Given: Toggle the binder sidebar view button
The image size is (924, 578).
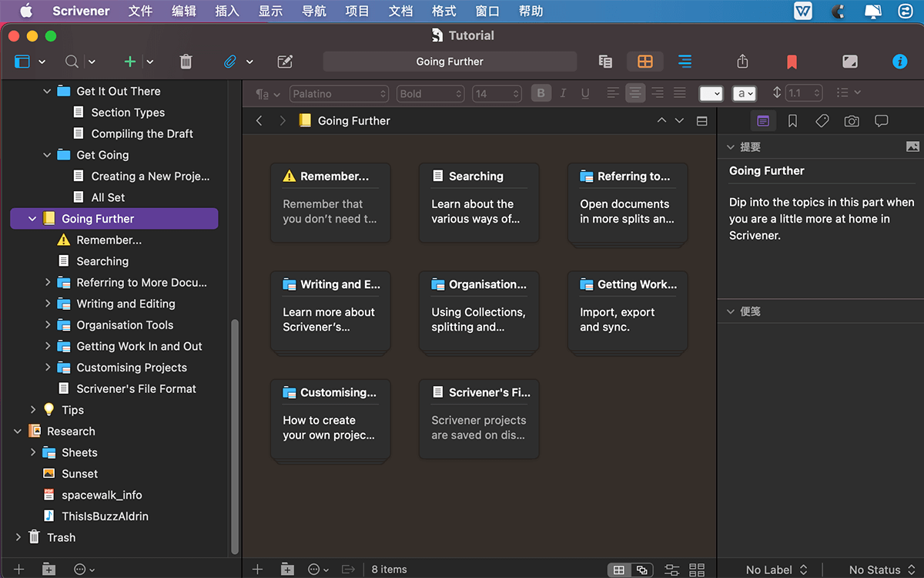Looking at the screenshot, I should [x=22, y=62].
